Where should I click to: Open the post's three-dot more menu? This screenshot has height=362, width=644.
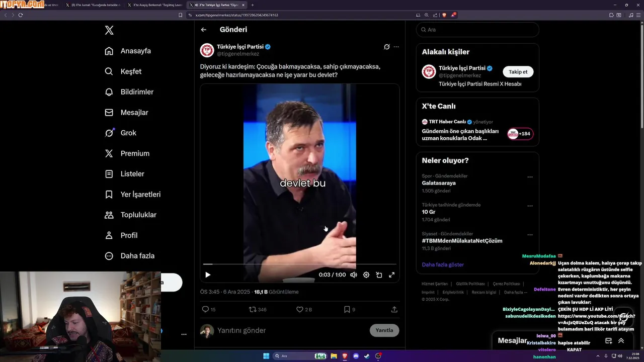click(x=396, y=47)
